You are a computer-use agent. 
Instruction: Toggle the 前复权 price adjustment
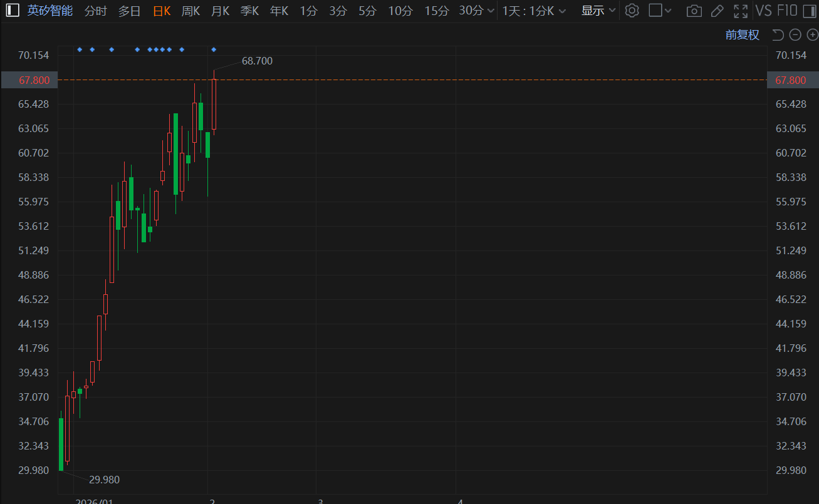coord(742,35)
